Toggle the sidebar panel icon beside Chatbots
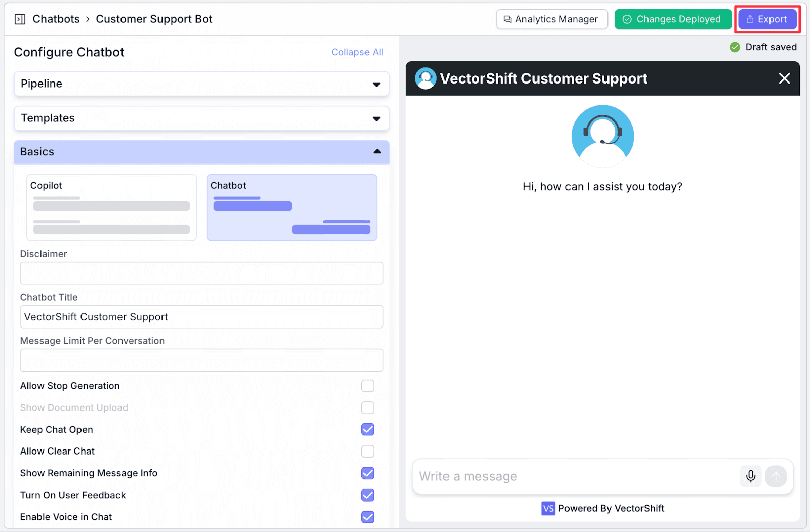This screenshot has width=810, height=532. [x=20, y=19]
